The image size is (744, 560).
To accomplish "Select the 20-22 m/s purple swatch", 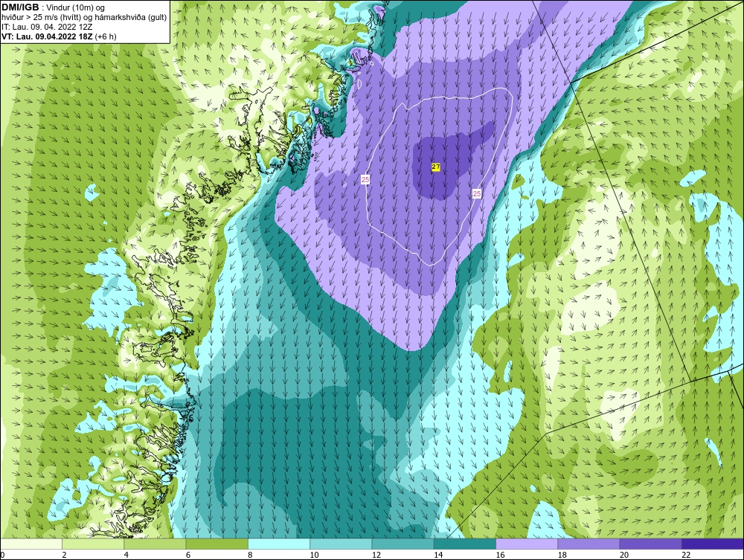I will [x=650, y=544].
